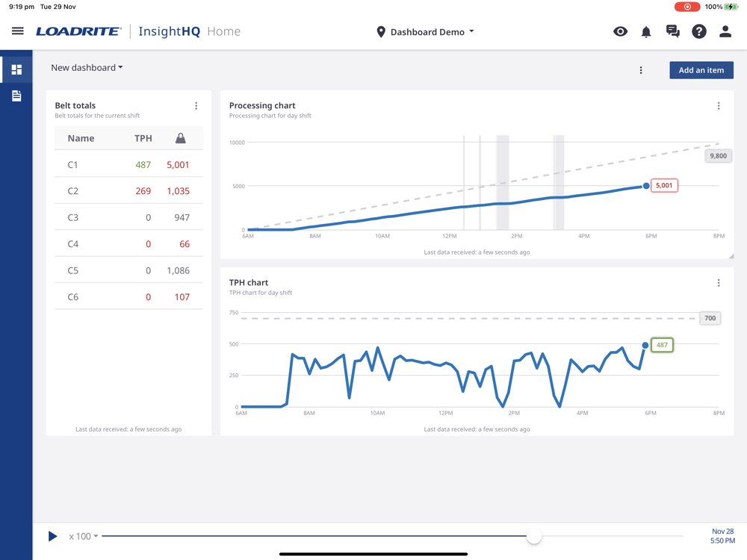This screenshot has width=747, height=560.
Task: Click the C1 total value 5,001 in the table
Action: tap(178, 165)
